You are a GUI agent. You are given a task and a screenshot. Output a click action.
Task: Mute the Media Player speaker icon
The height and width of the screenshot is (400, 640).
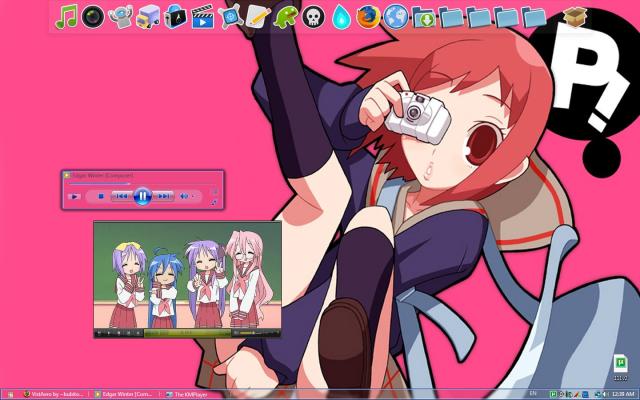coord(184,196)
